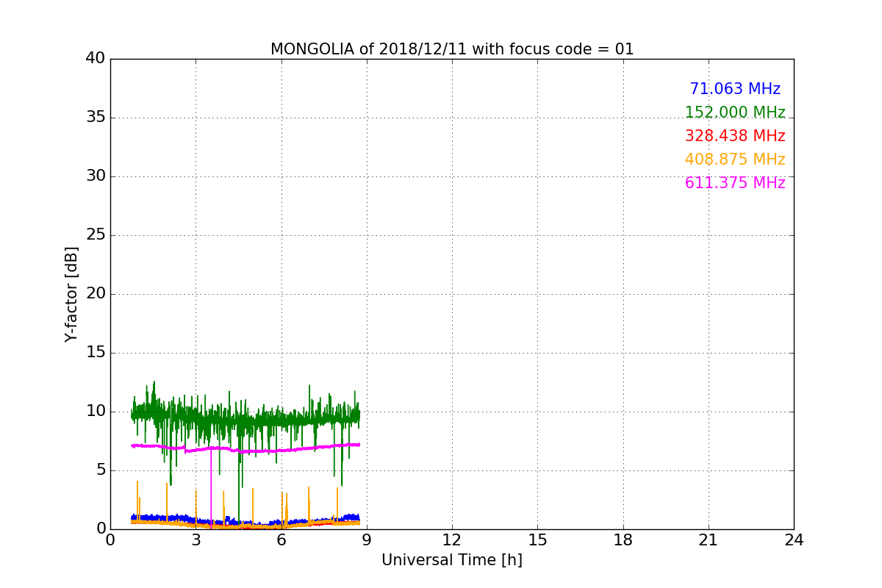The width and height of the screenshot is (882, 588).
Task: Select the '152.000 MHz' legend label
Action: 735,112
